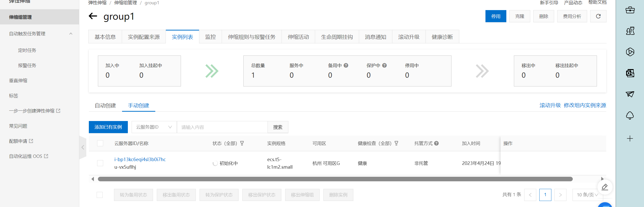
Task: Collapse 自动触发任务管理 menu section
Action: pos(71,34)
